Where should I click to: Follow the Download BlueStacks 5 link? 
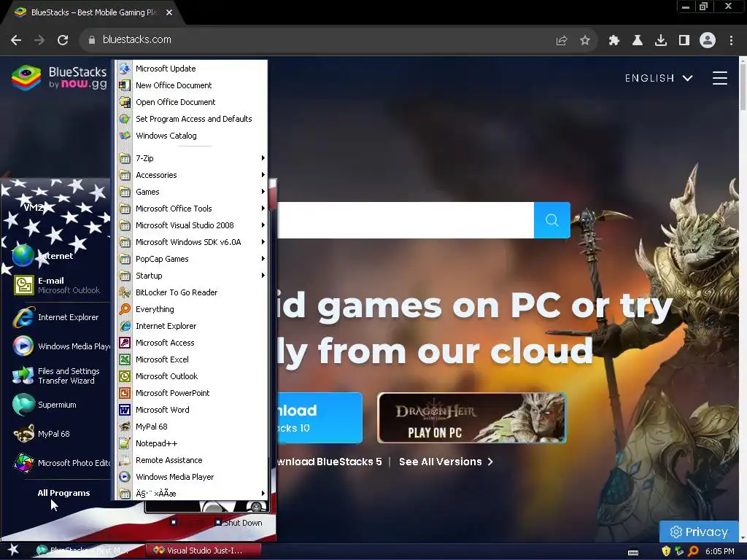pos(329,462)
